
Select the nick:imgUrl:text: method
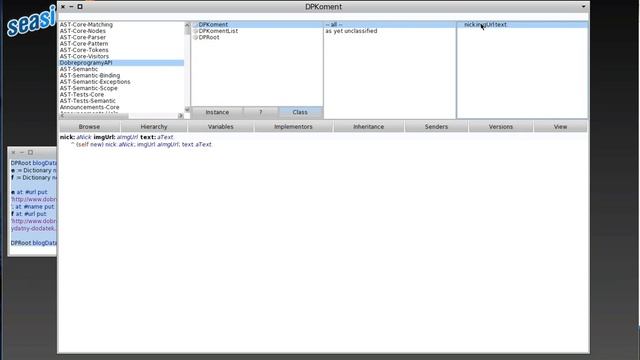coord(522,24)
